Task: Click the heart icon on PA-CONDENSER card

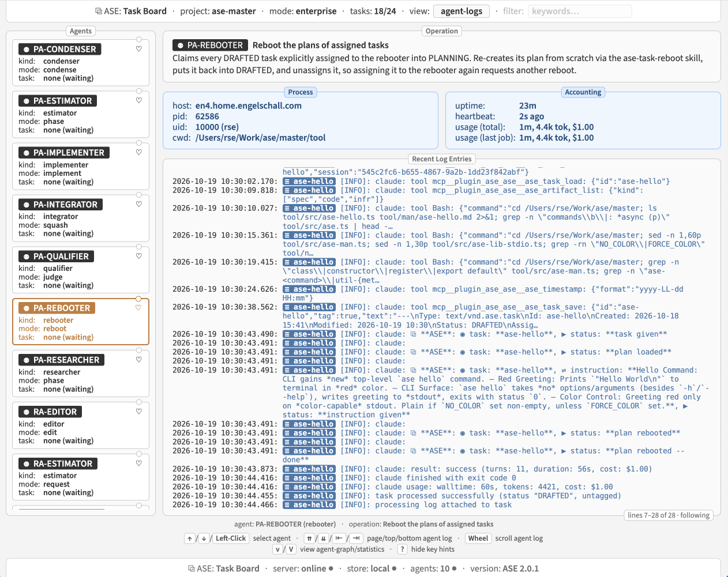Action: (x=138, y=49)
